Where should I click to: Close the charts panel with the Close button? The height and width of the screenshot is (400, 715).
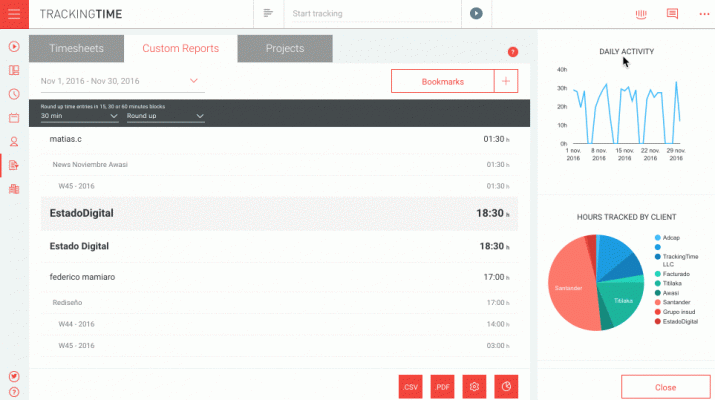coord(665,387)
